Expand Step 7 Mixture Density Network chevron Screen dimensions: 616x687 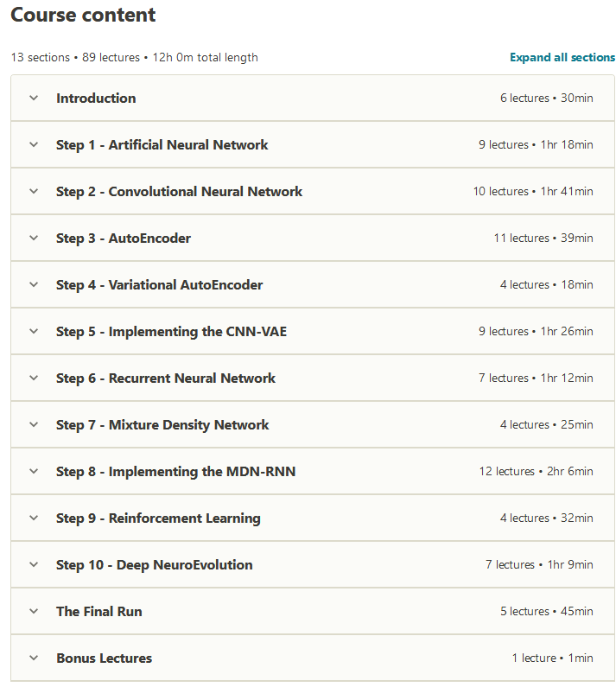(x=34, y=425)
